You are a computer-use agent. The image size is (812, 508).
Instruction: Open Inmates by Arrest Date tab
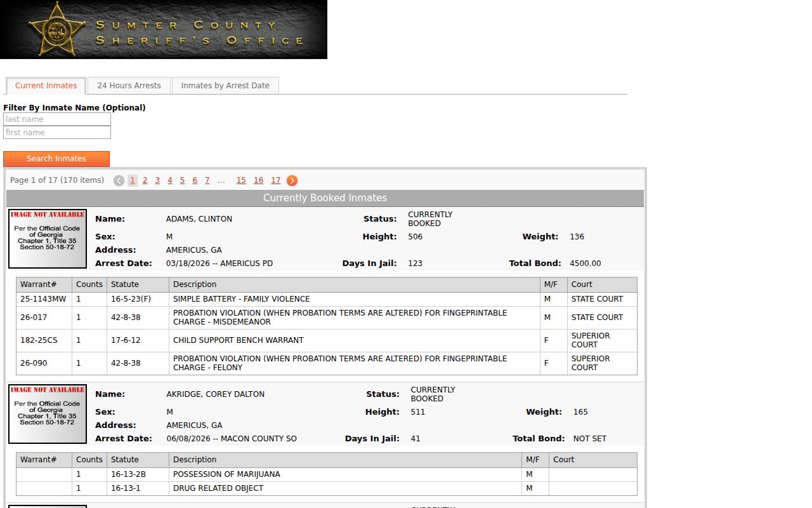[225, 86]
